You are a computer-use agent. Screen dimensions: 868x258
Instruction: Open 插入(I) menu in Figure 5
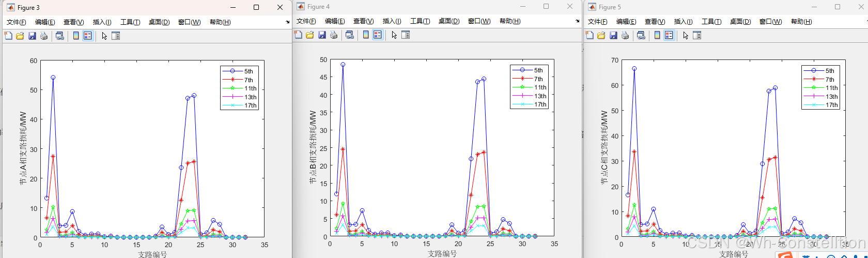pos(683,22)
